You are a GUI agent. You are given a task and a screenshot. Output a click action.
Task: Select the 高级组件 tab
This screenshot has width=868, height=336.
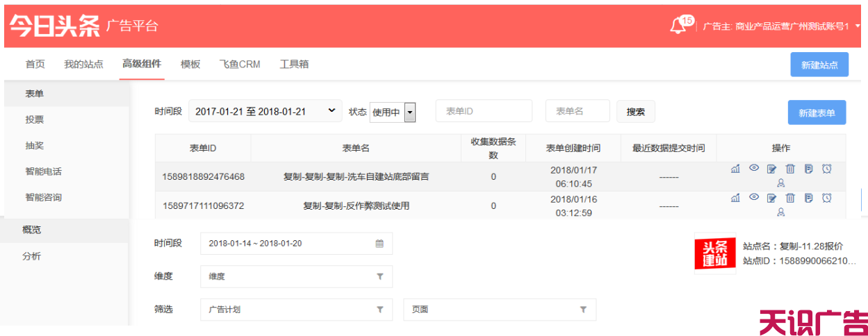[142, 64]
